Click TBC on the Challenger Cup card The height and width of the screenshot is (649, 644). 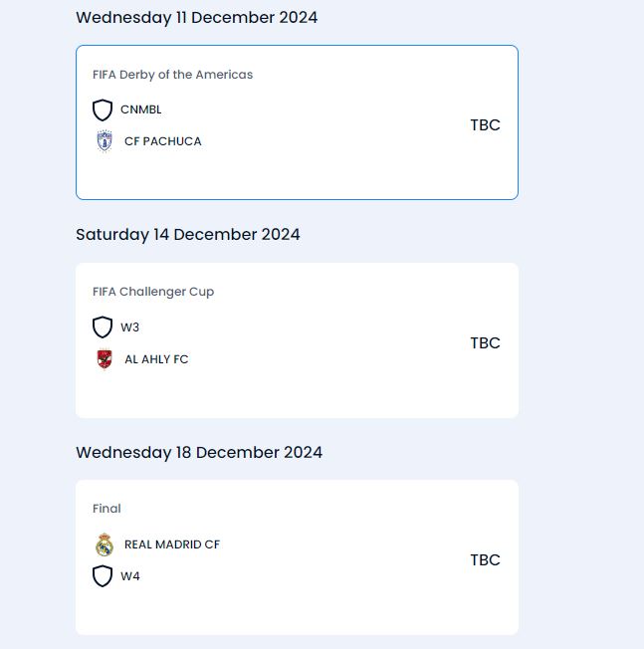tap(485, 343)
